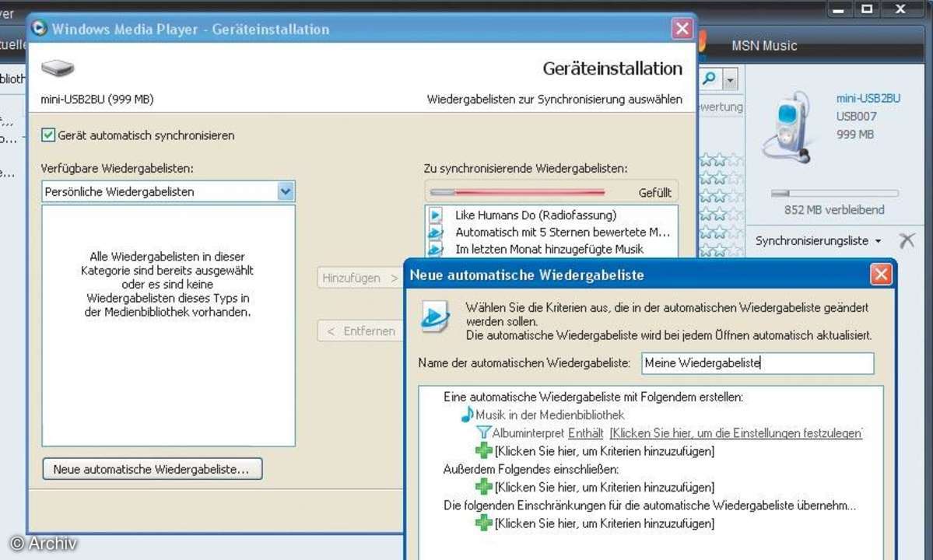Click Kriterien hinzufügen link under Musik in der Medienbibliothek
This screenshot has width=933, height=560.
click(x=605, y=451)
